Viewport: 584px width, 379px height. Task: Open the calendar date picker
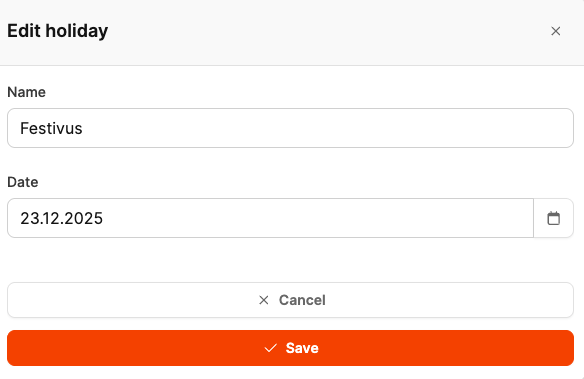tap(553, 218)
